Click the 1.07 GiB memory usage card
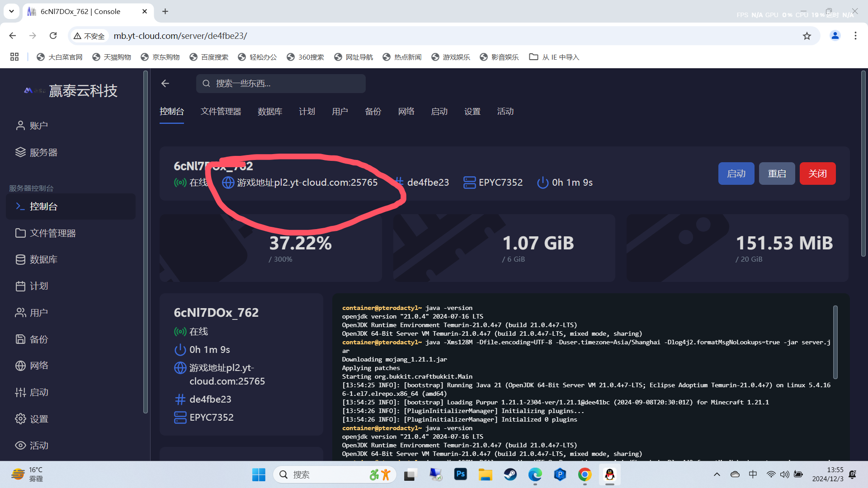Image resolution: width=868 pixels, height=488 pixels. pyautogui.click(x=504, y=248)
